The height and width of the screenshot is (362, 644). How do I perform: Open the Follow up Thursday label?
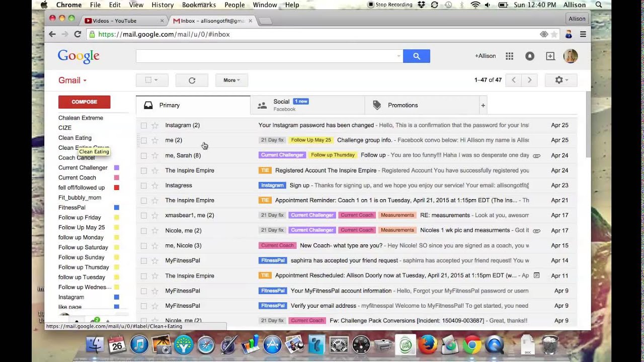tap(84, 267)
